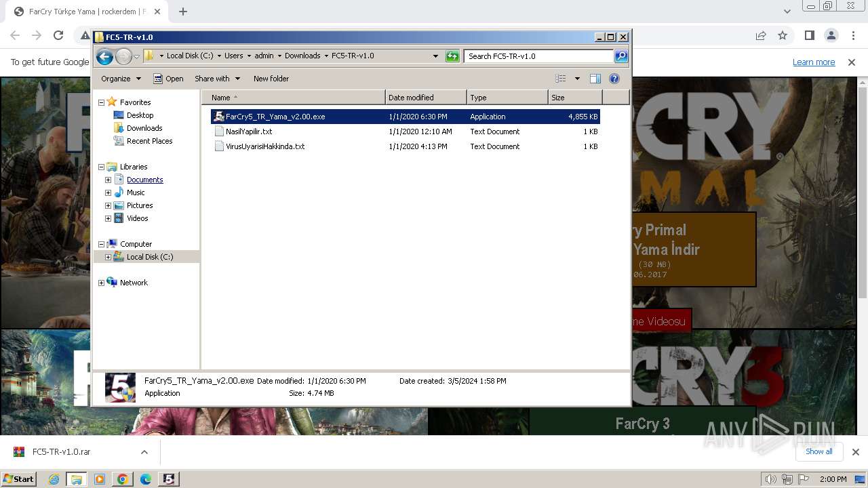Click the Start button
The height and width of the screenshot is (488, 868).
tap(19, 479)
